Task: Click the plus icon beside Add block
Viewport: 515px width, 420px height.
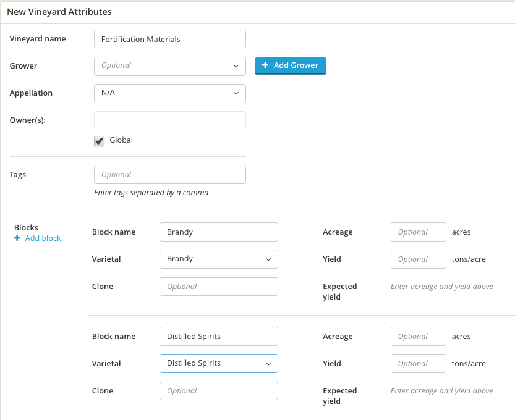Action: pos(17,238)
